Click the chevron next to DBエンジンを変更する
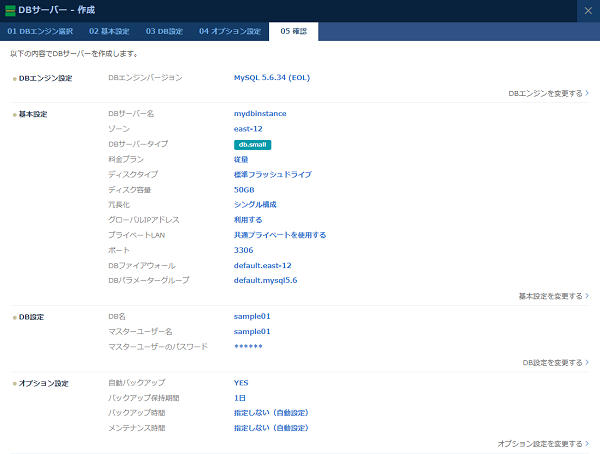The image size is (600, 454). [587, 93]
